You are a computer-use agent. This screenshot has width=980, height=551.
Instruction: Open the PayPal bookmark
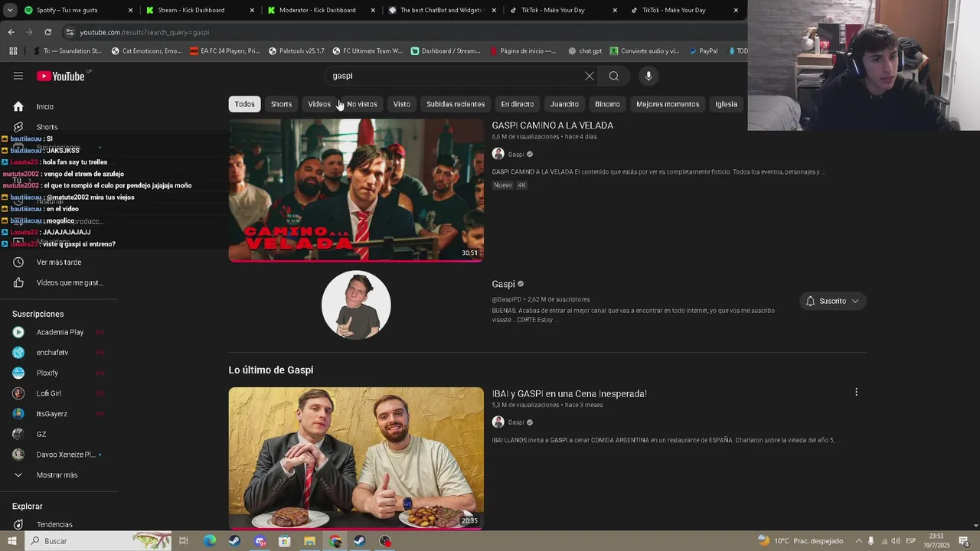tap(703, 51)
